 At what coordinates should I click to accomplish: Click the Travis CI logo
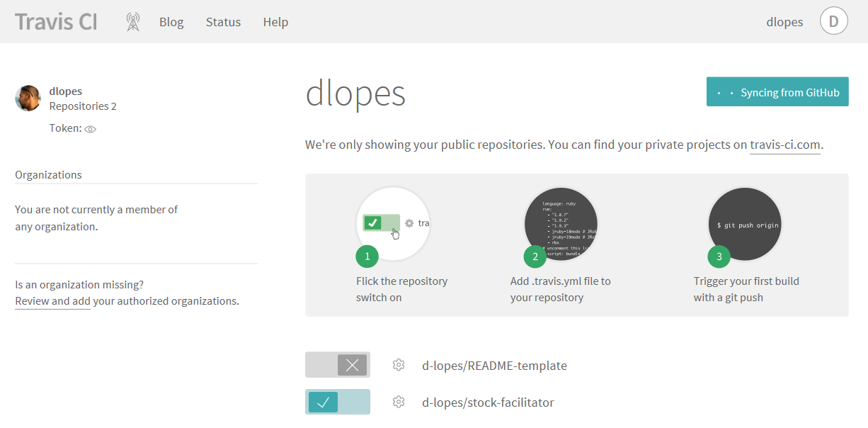coord(56,21)
